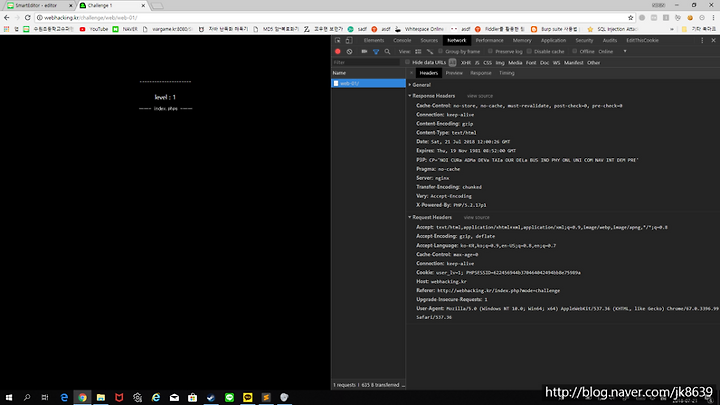Filter requests by JS type
720x405 pixels.
tap(477, 63)
